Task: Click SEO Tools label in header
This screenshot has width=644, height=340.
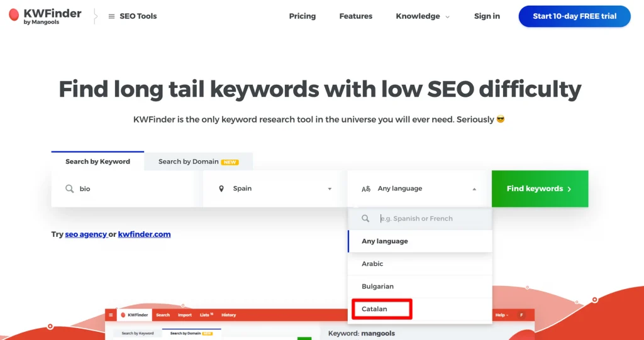Action: pos(138,16)
